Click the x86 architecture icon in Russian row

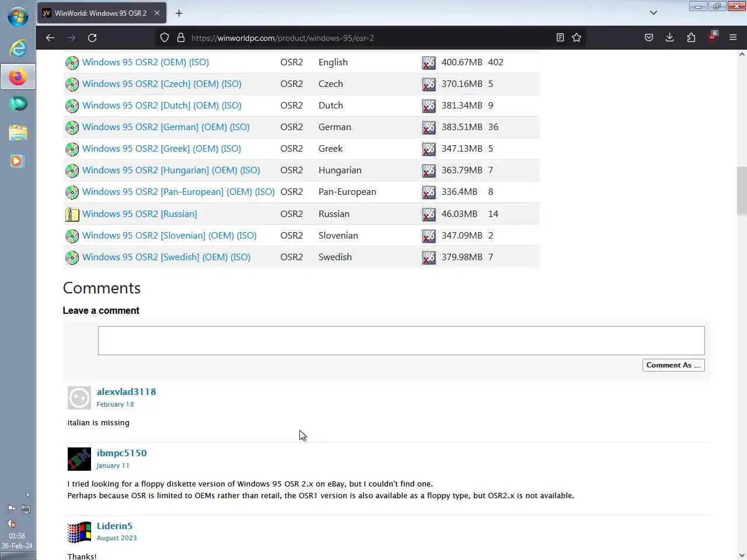click(x=429, y=214)
